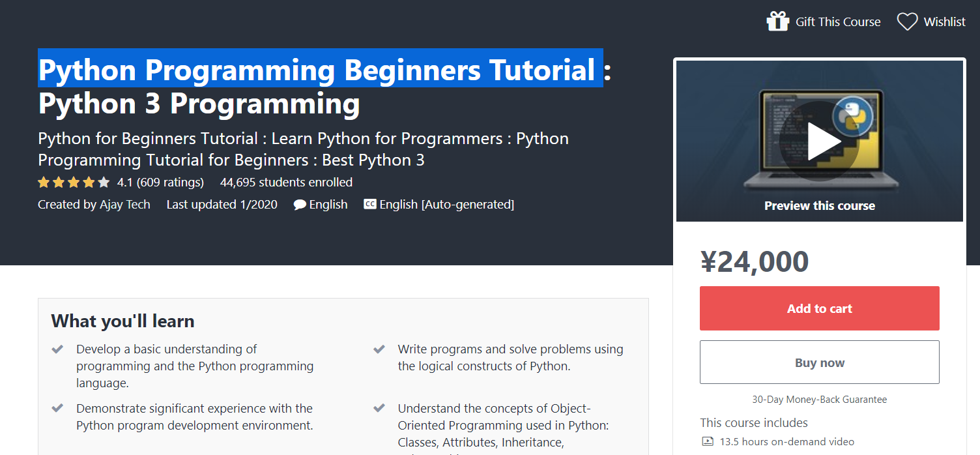The image size is (980, 455).
Task: Add course to Wishlist
Action: [931, 22]
